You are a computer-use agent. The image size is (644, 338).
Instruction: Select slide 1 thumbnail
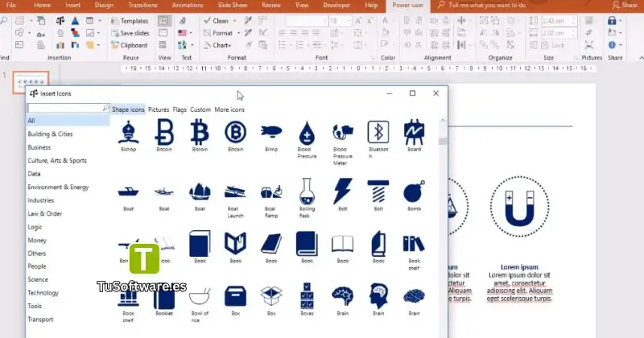click(31, 82)
